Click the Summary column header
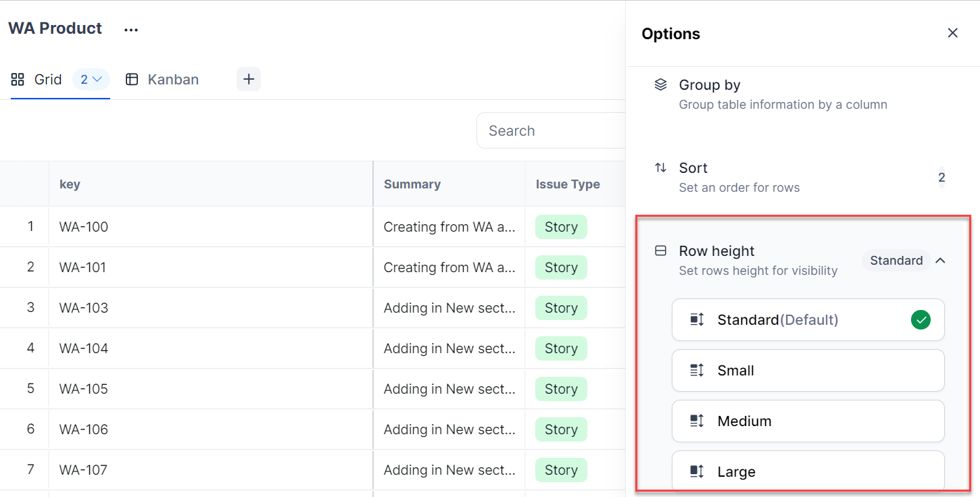The height and width of the screenshot is (497, 980). (412, 184)
